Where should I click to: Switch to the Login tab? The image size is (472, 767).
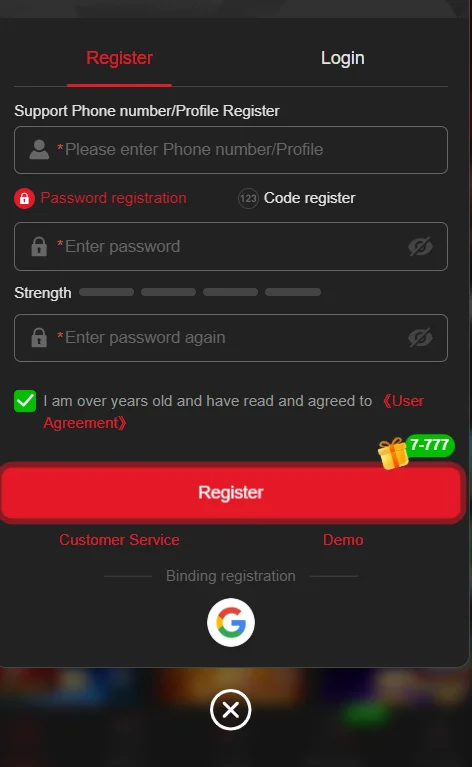coord(342,58)
